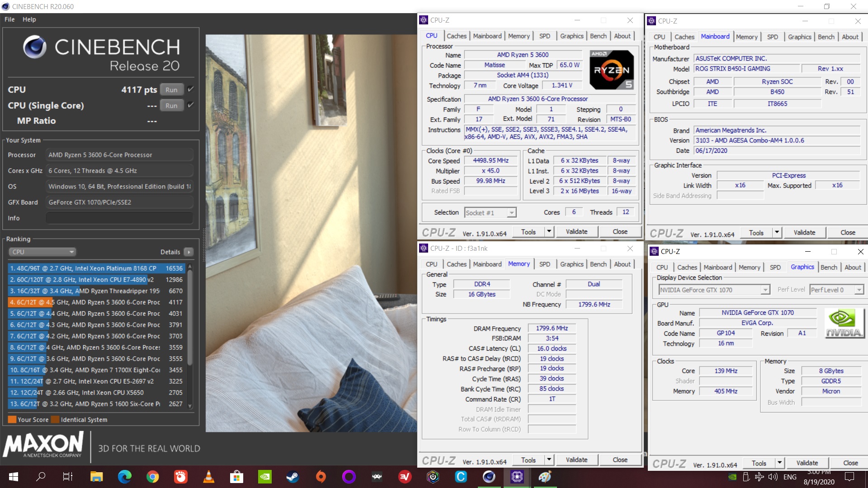Launch Microsoft Edge from taskbar
This screenshot has width=868, height=488.
tap(124, 477)
